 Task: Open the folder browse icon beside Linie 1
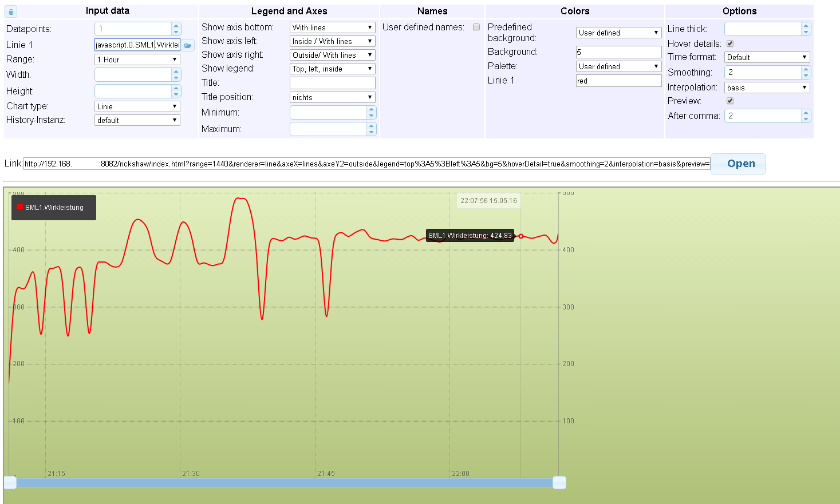pos(188,45)
